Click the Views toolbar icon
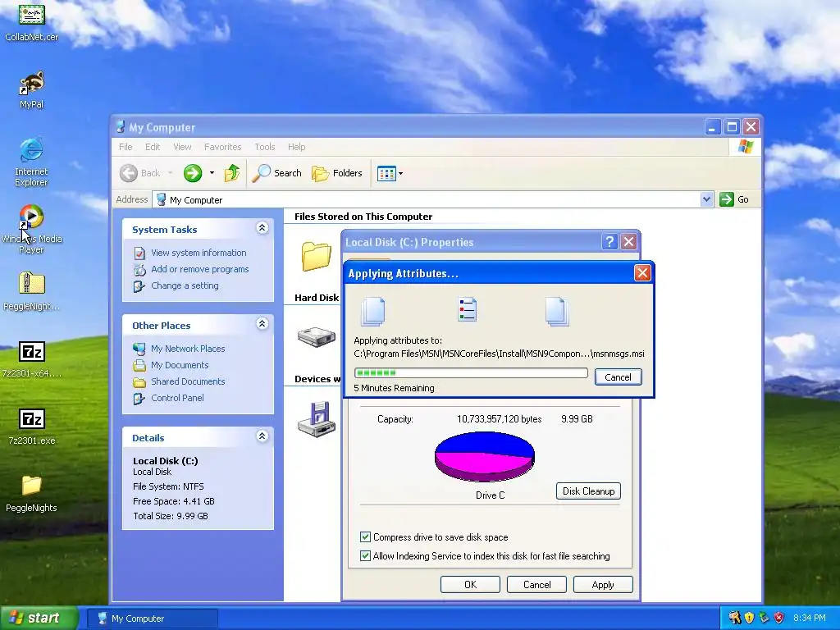 (386, 174)
